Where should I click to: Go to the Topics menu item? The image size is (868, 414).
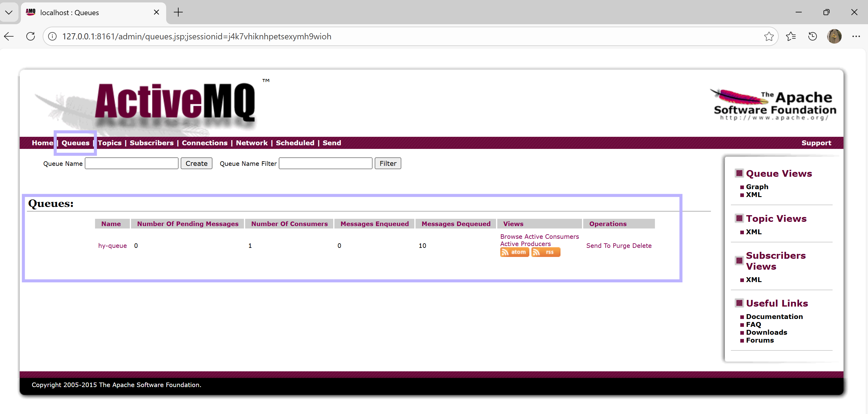tap(110, 143)
